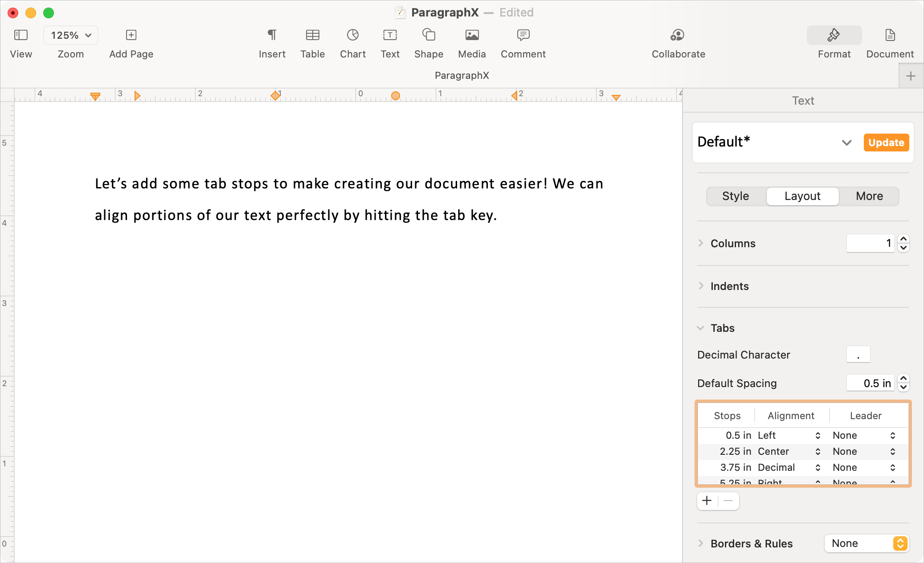Increase the Columns count with up arrow
924x563 pixels.
tap(904, 239)
